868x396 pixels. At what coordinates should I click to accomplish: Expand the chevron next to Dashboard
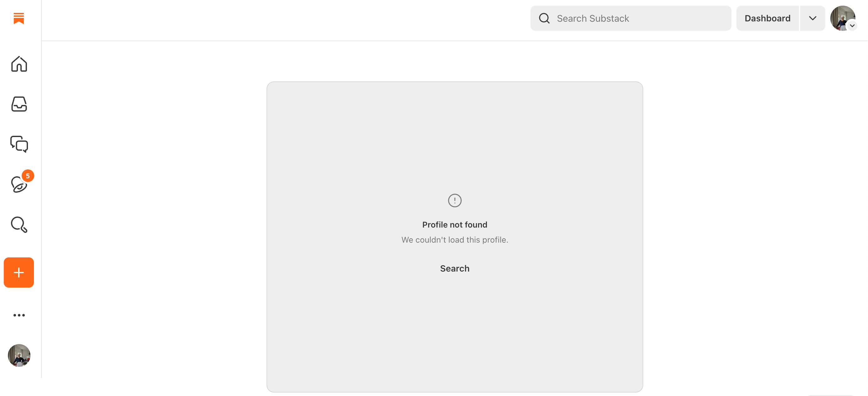[x=812, y=18]
